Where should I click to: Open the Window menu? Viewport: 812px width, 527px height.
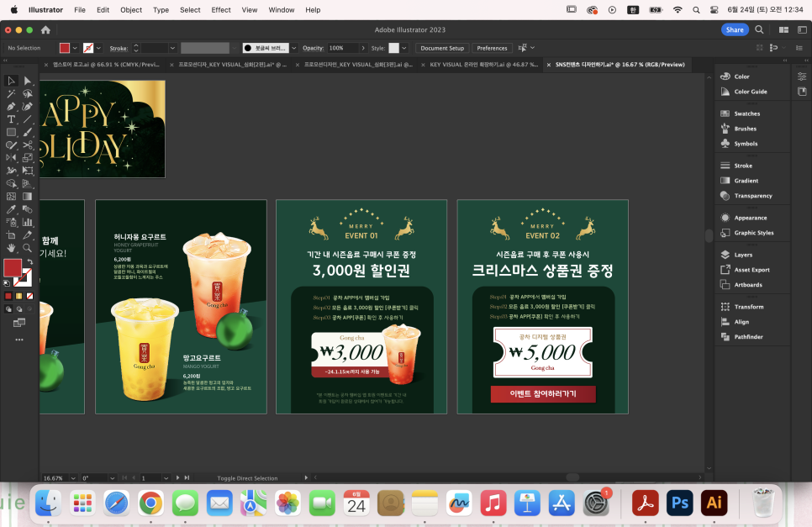(x=282, y=10)
